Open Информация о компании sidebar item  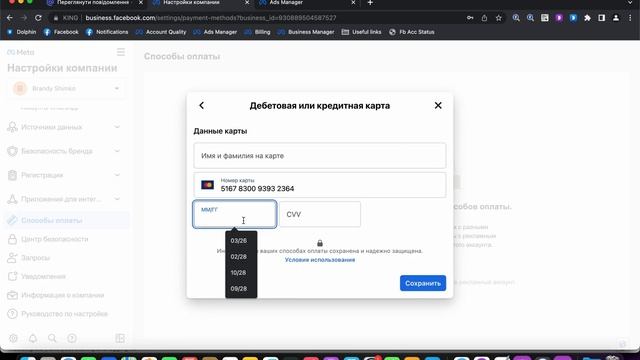66,295
